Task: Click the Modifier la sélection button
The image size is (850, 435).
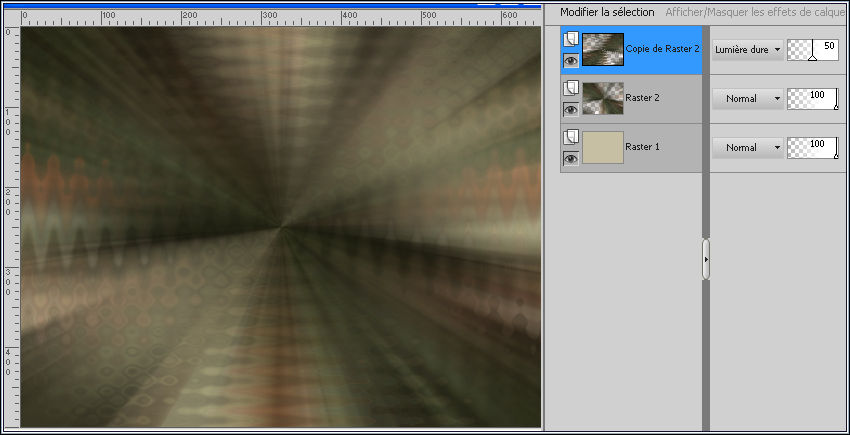Action: pos(607,12)
